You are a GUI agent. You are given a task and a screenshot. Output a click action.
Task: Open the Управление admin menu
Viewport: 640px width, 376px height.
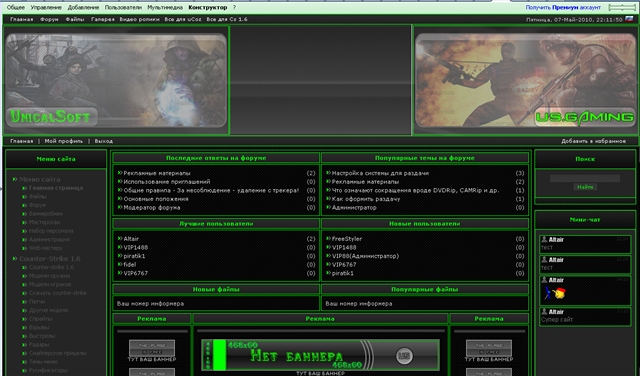(46, 7)
